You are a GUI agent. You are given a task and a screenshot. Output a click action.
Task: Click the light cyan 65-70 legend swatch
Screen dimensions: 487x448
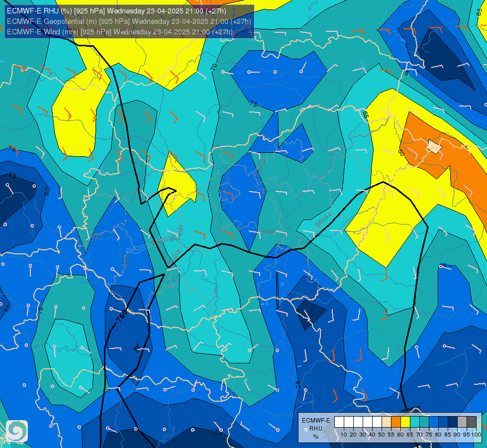tap(415, 422)
